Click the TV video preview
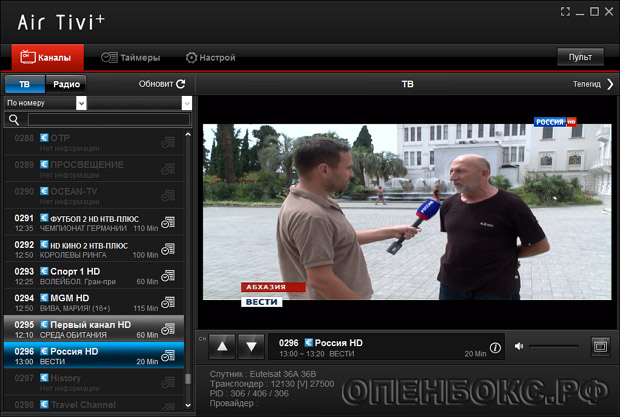 (407, 212)
